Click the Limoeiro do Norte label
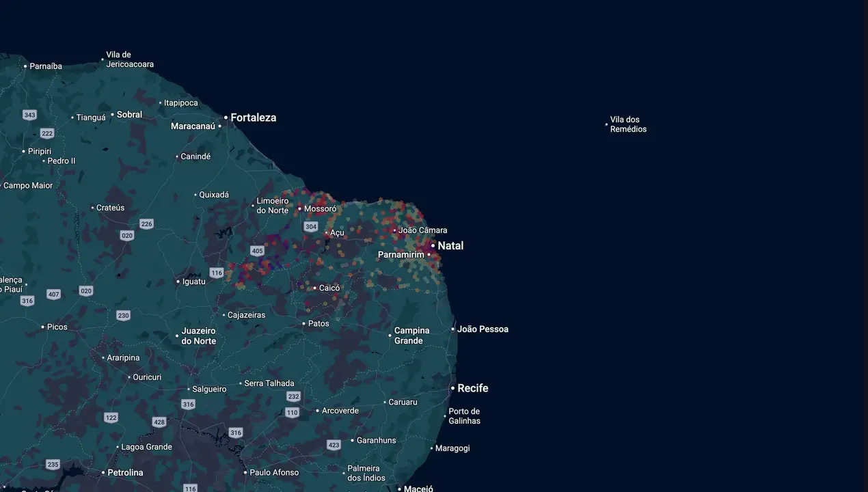Viewport: 868px width, 492px height. pos(273,206)
